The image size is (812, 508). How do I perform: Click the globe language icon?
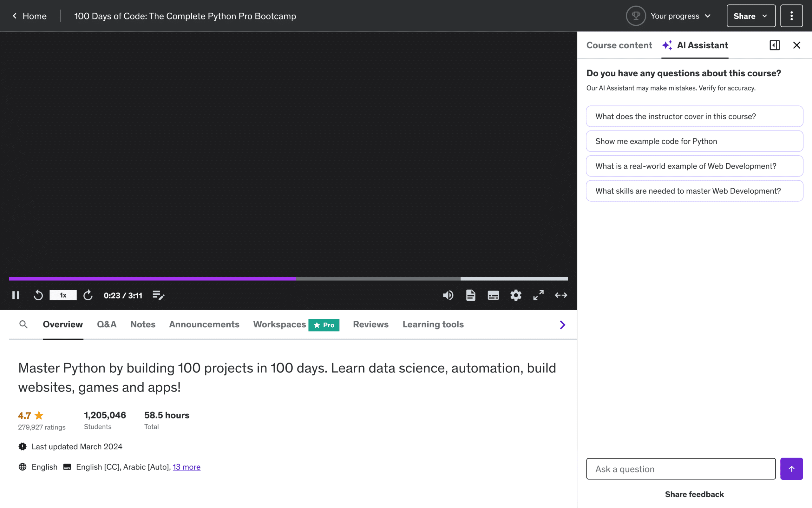(23, 467)
